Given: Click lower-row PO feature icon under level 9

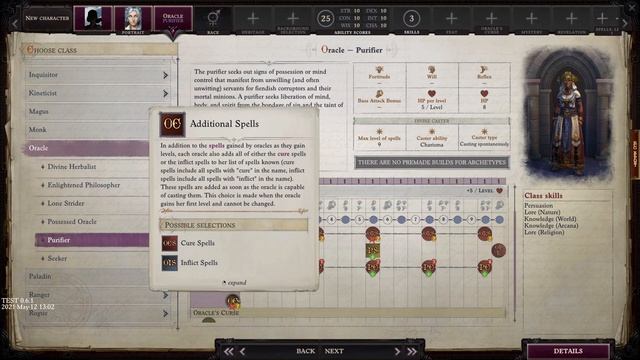Looking at the screenshot, I should tap(484, 267).
